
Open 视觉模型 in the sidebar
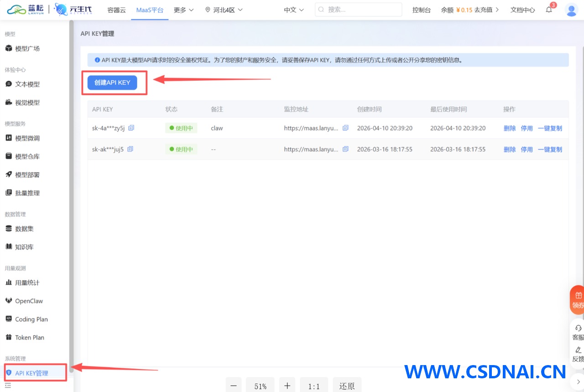27,103
